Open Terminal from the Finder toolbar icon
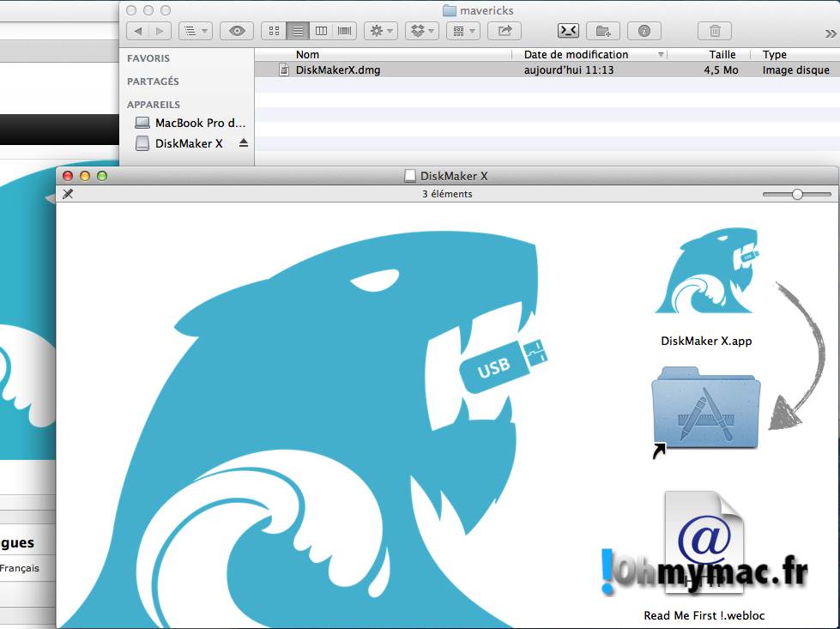 tap(568, 31)
